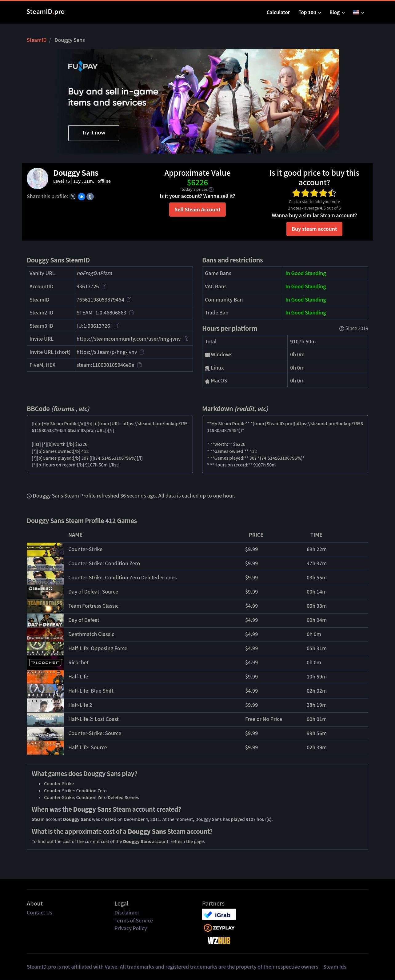Open the WZHUB partner logo
The height and width of the screenshot is (980, 395).
coord(219,941)
